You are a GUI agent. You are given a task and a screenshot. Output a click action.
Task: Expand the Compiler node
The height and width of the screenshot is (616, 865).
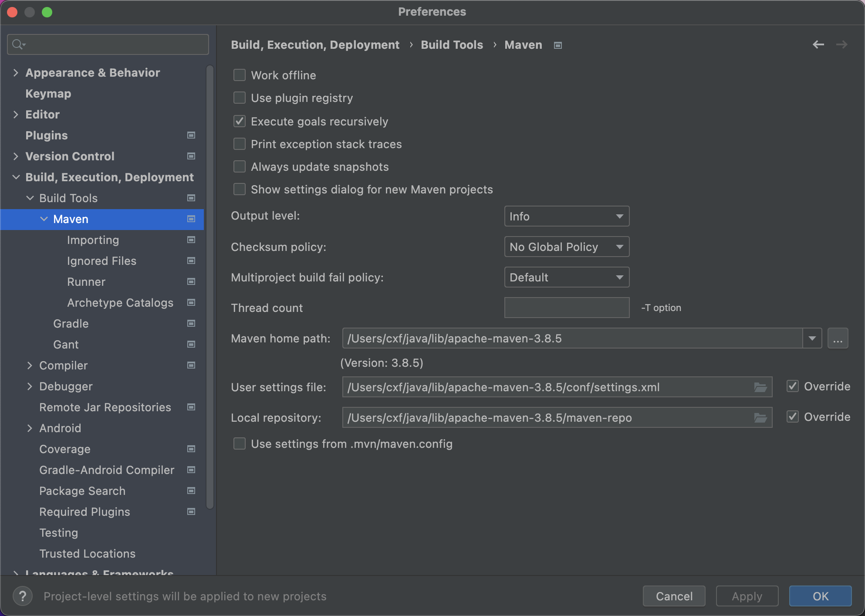point(30,365)
